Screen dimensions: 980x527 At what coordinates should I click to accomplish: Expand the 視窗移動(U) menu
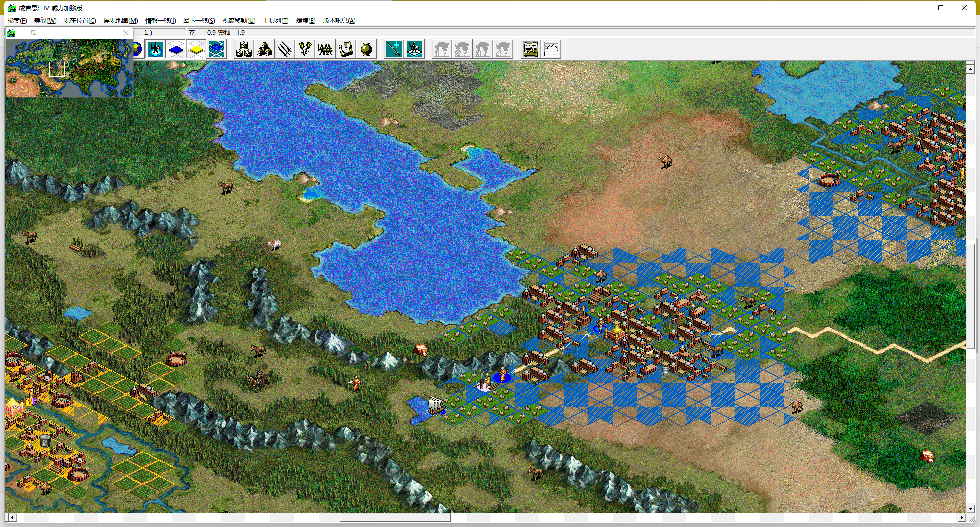[238, 21]
